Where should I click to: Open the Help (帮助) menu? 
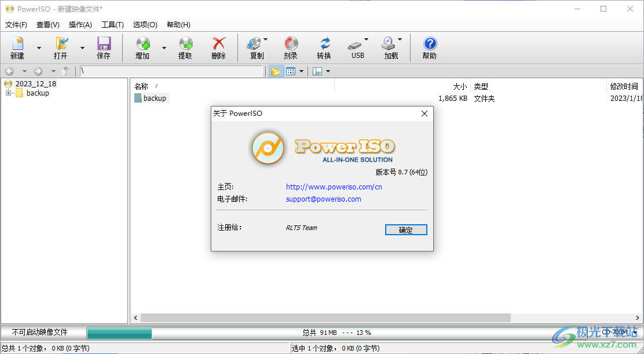tap(178, 25)
